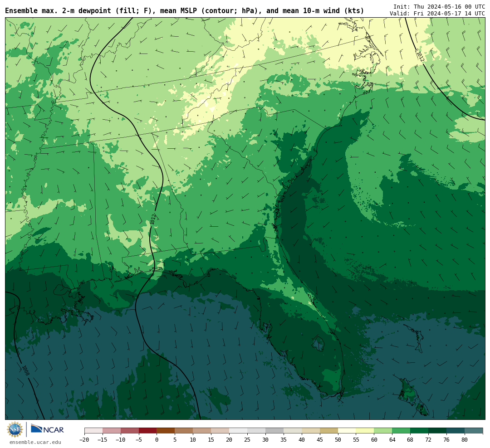Click the 35 colorbar tick label

click(284, 440)
